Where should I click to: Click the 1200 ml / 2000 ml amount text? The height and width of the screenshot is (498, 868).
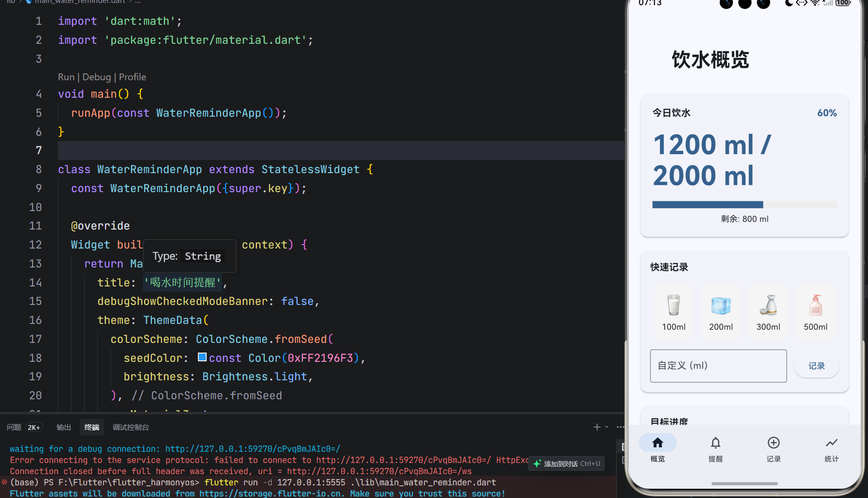click(712, 160)
